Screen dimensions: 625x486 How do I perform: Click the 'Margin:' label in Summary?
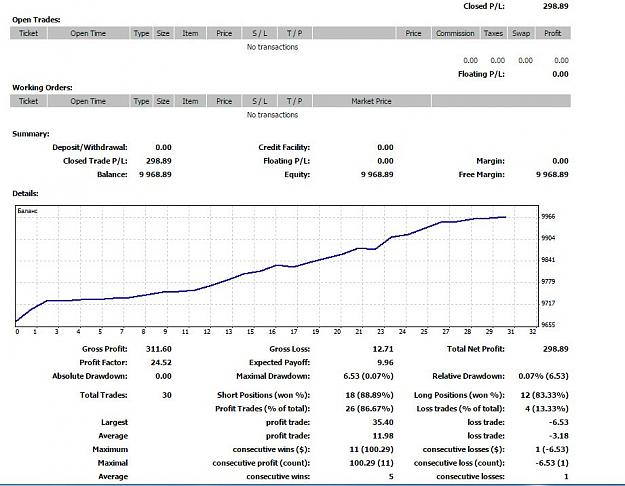pyautogui.click(x=490, y=161)
